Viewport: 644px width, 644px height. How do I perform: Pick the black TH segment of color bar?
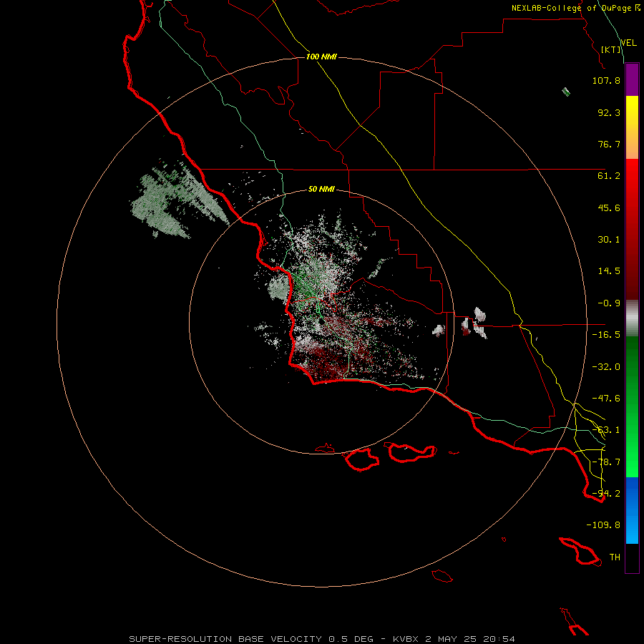coord(632,557)
